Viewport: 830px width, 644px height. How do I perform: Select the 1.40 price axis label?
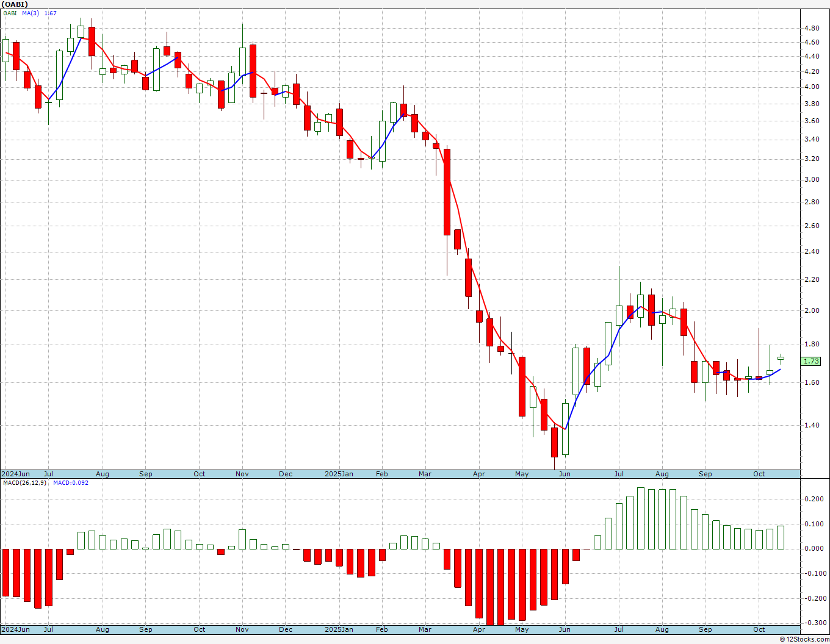coord(812,425)
